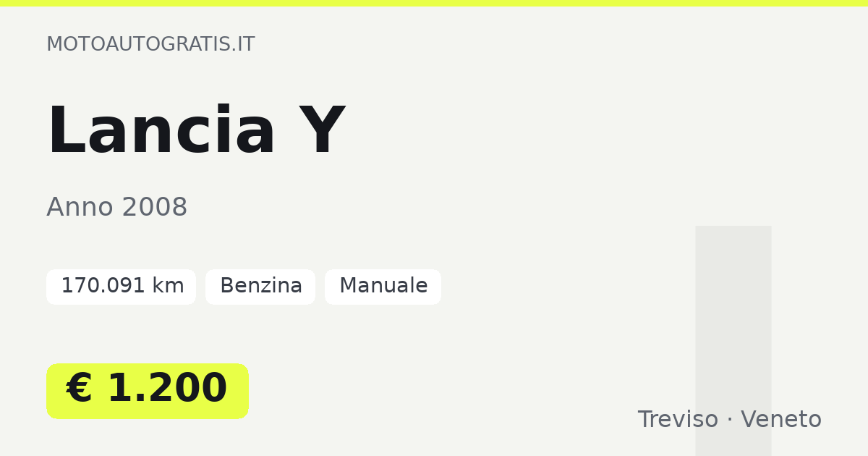Click the 170.091 km mileage chip
The image size is (868, 456).
coord(121,287)
